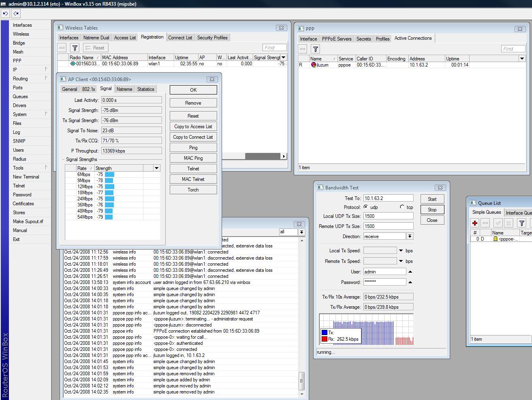Click the redo arrow icon
532x400 pixels.
tap(16, 13)
